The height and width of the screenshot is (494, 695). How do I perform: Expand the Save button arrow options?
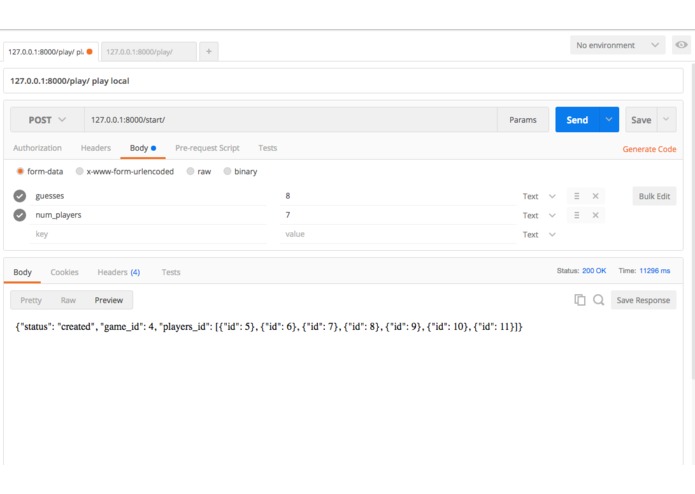coord(666,120)
